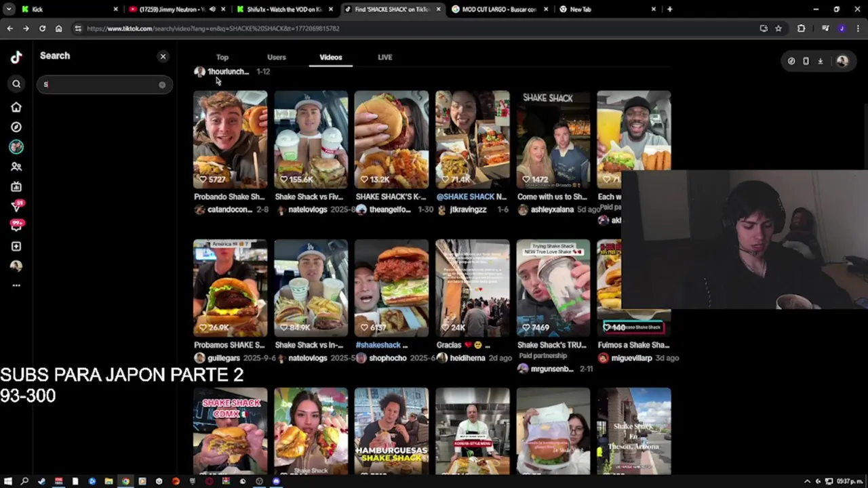
Task: Click the #shakeshack hashtag caption link
Action: pos(379,346)
